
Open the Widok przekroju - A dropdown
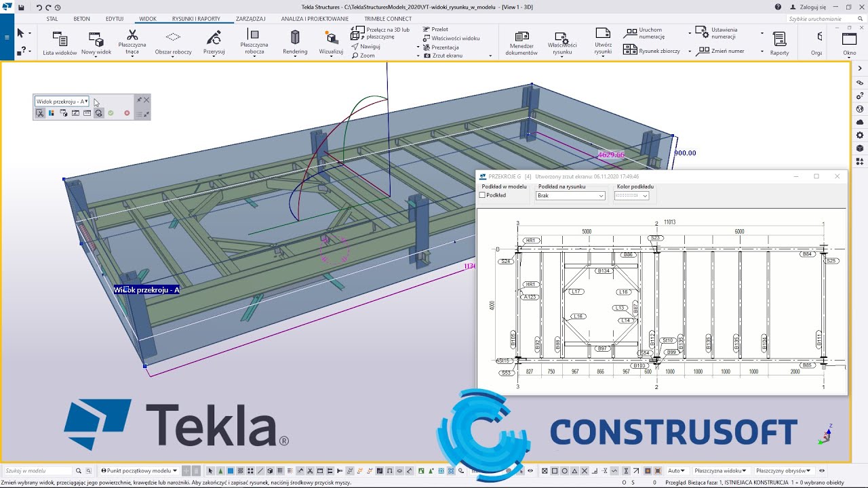(x=62, y=102)
